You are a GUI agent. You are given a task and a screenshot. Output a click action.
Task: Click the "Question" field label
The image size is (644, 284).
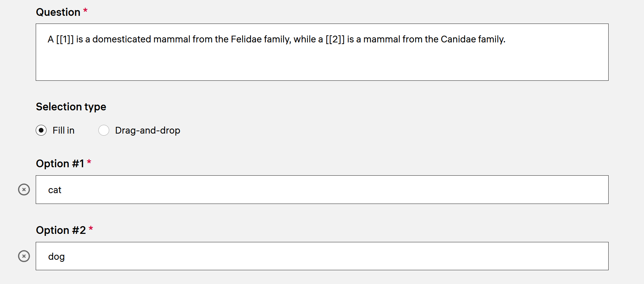click(58, 12)
